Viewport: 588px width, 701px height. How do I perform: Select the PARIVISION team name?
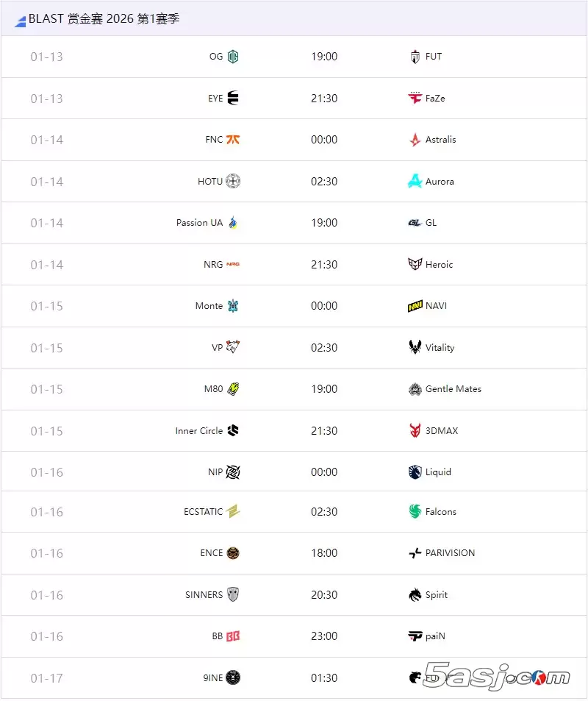pos(450,553)
